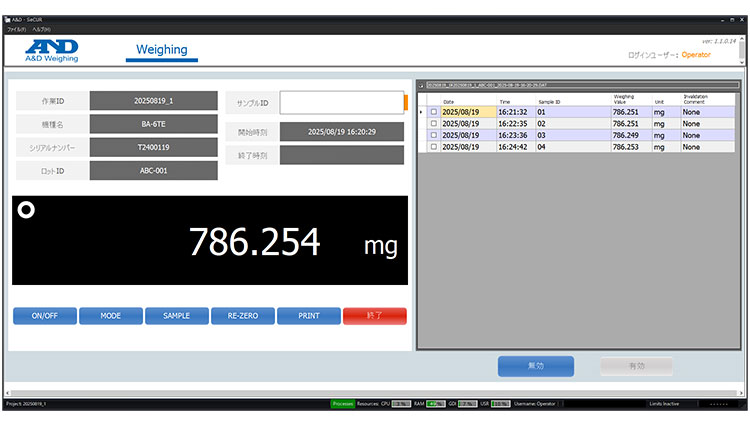
Task: Click the None comment cell for sample 04
Action: click(708, 147)
